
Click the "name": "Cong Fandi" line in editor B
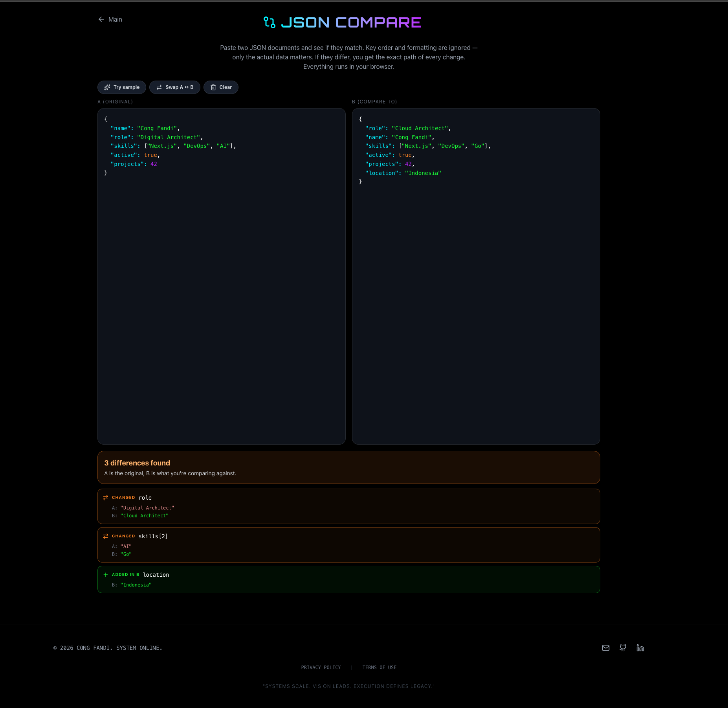click(x=400, y=137)
